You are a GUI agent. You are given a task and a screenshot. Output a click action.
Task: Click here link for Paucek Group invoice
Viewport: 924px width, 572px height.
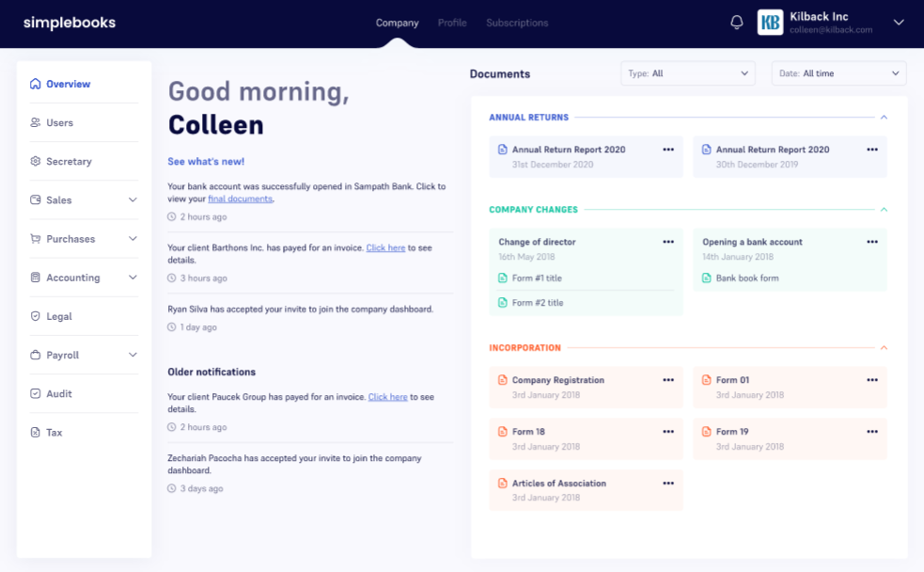(x=388, y=397)
